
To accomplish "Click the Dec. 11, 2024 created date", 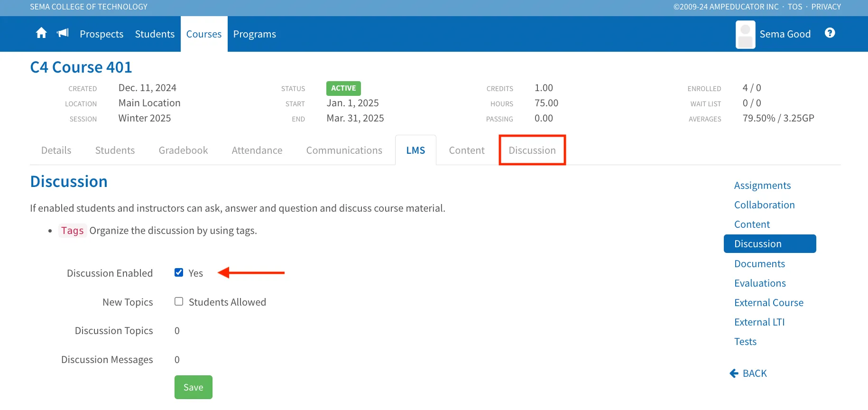I will click(x=148, y=88).
